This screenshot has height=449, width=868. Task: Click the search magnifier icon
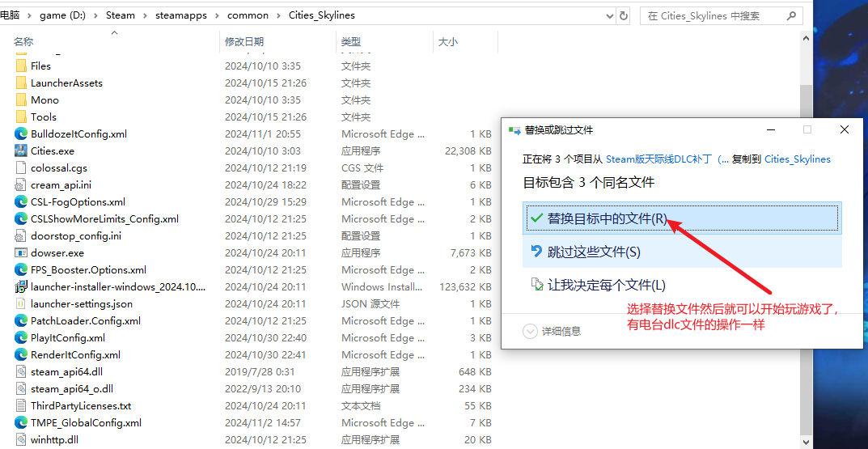pos(792,15)
